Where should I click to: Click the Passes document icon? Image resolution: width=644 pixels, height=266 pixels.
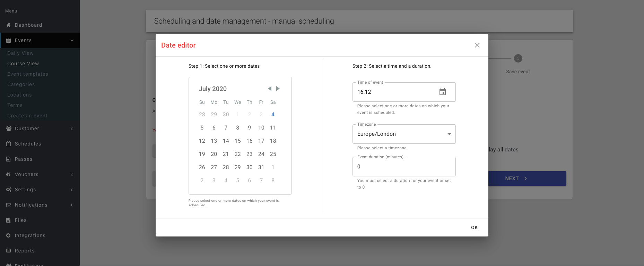point(9,159)
